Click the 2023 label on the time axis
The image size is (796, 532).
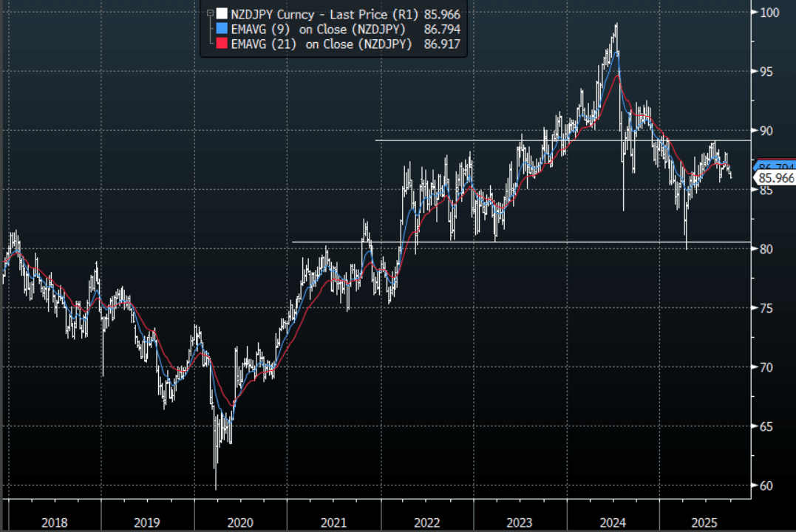520,522
